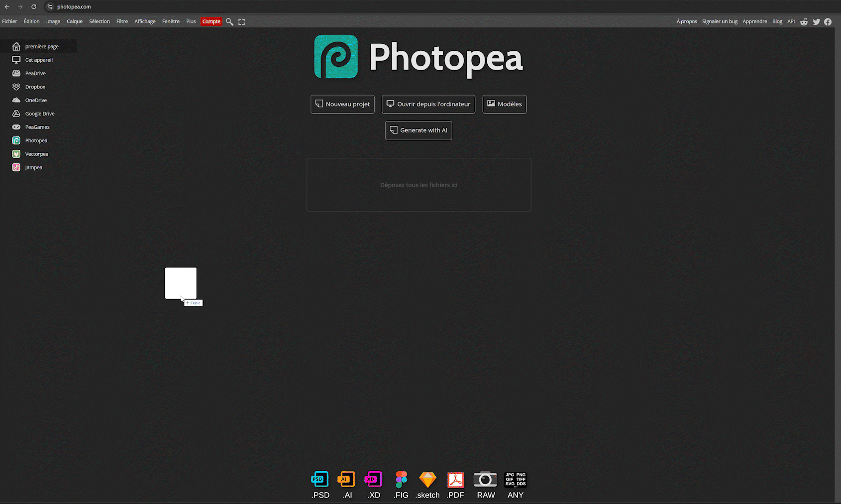Open the Filtre menu
The image size is (841, 504).
(x=122, y=21)
